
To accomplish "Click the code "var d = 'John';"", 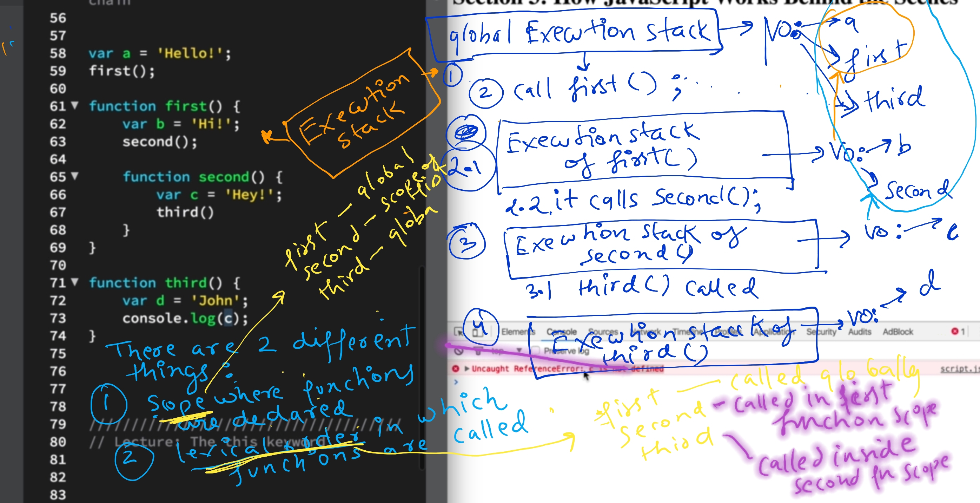I will (x=185, y=300).
